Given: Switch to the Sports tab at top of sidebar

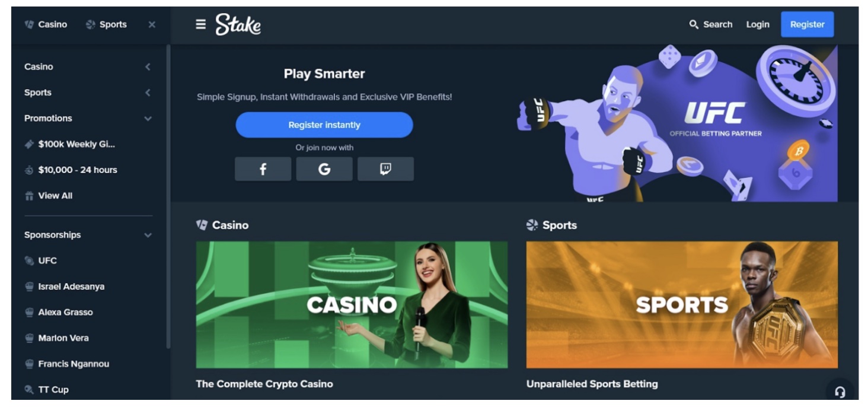Looking at the screenshot, I should point(107,24).
